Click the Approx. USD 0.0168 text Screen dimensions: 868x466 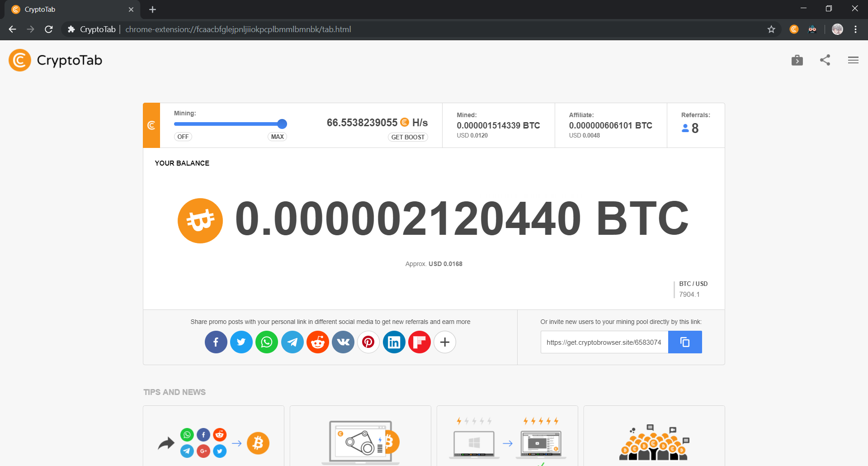434,264
